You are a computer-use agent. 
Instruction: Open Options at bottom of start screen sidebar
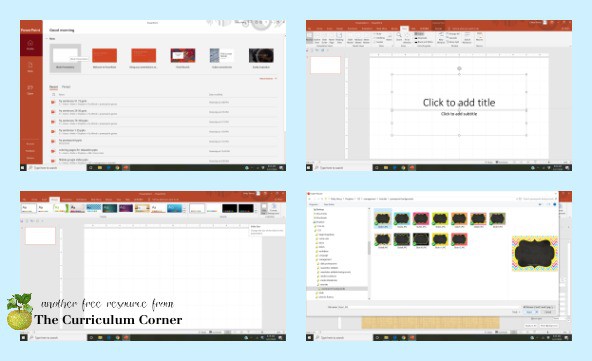[x=30, y=158]
